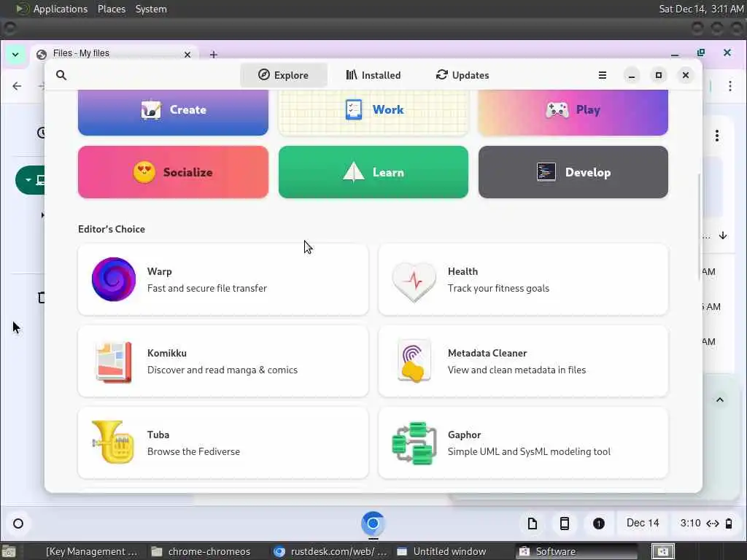Select the Software taskbar item

coord(576,551)
